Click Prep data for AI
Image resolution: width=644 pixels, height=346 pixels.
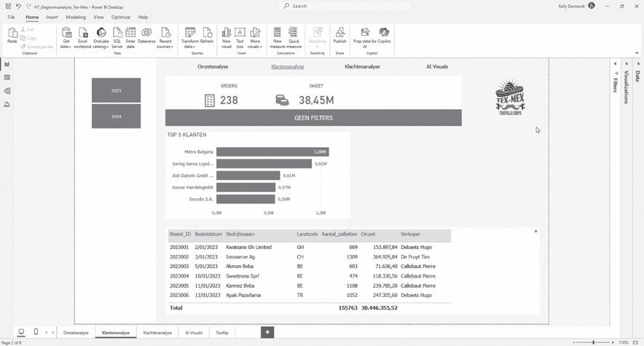click(365, 38)
